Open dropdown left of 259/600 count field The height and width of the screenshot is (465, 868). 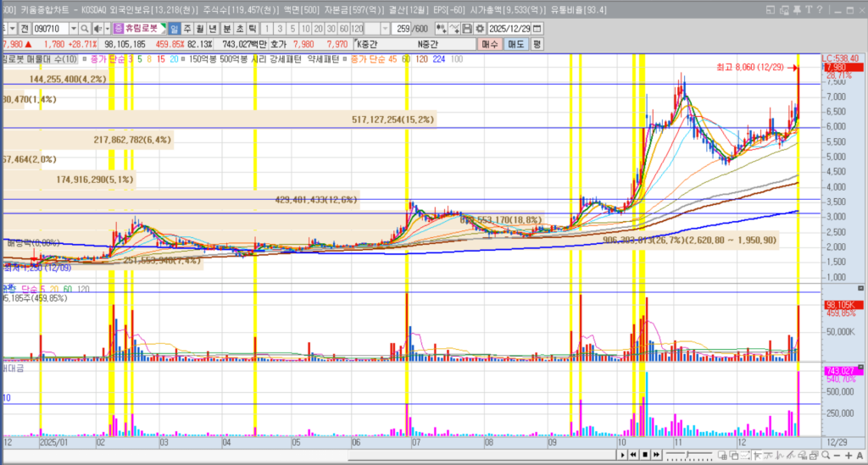[x=385, y=27]
